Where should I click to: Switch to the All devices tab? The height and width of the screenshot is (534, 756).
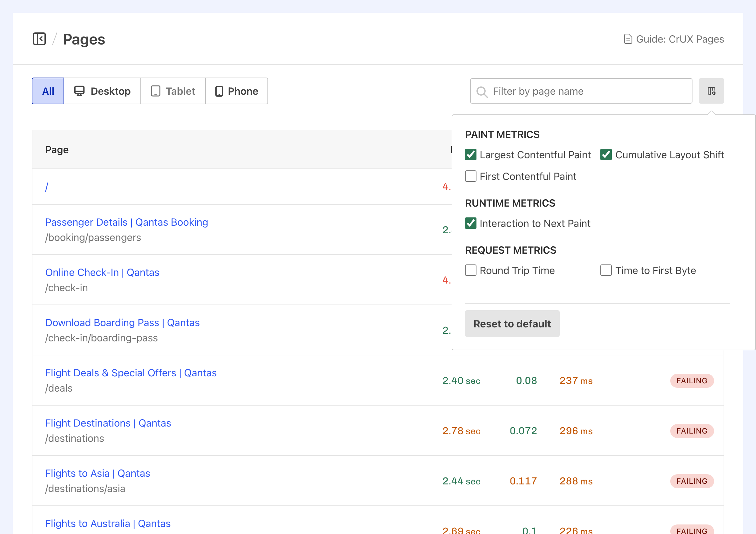click(x=48, y=91)
